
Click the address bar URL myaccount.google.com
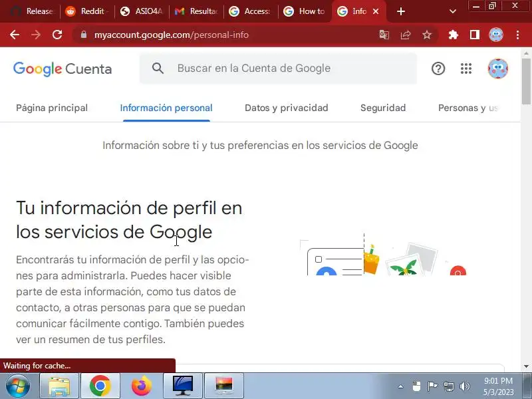(x=172, y=35)
